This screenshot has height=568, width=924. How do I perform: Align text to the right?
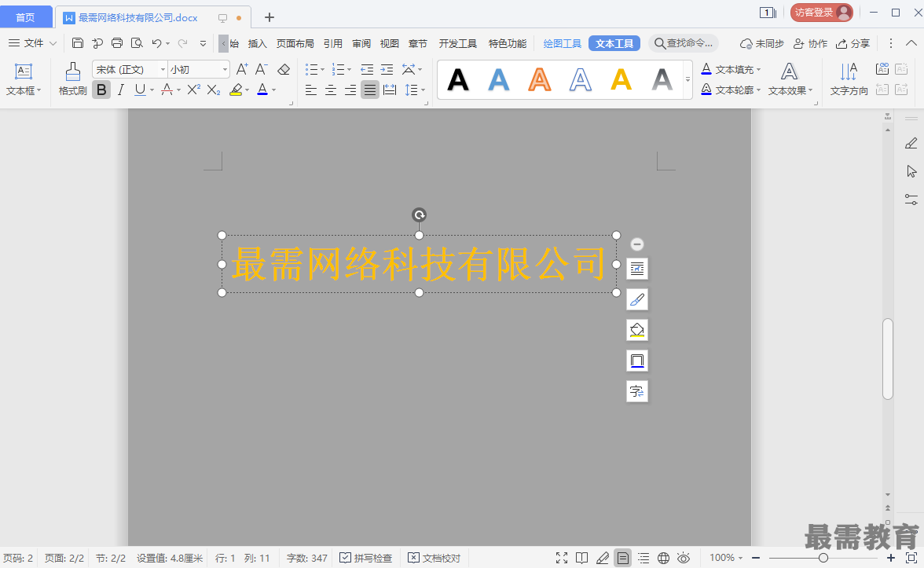click(350, 90)
